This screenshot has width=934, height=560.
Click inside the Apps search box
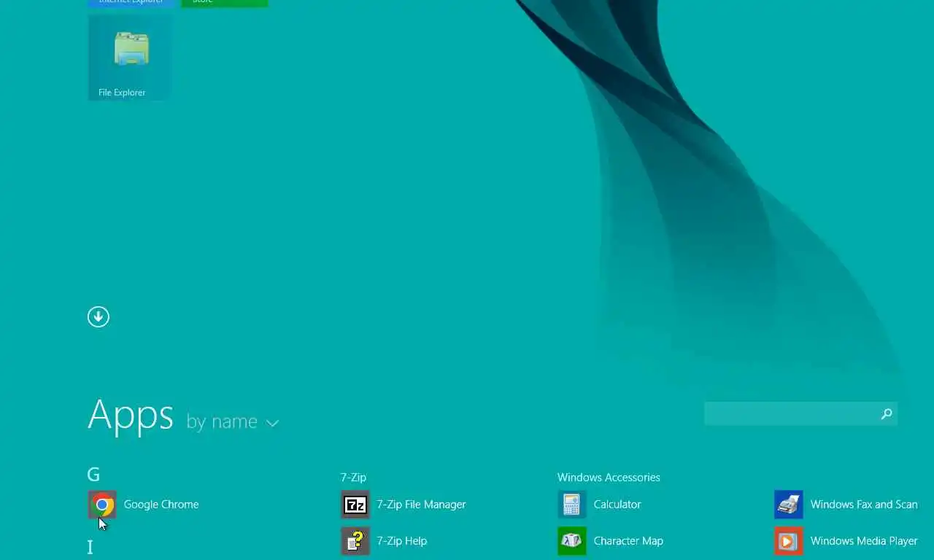pyautogui.click(x=800, y=413)
